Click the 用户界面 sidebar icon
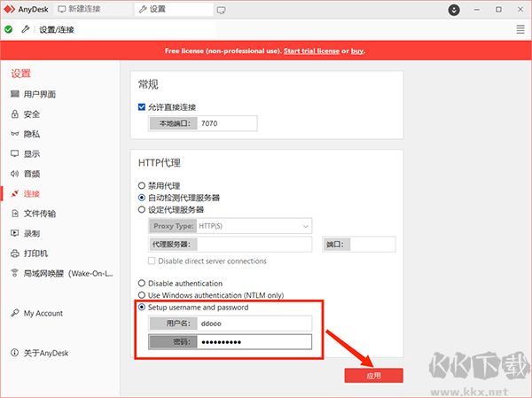The height and width of the screenshot is (398, 532). click(14, 94)
